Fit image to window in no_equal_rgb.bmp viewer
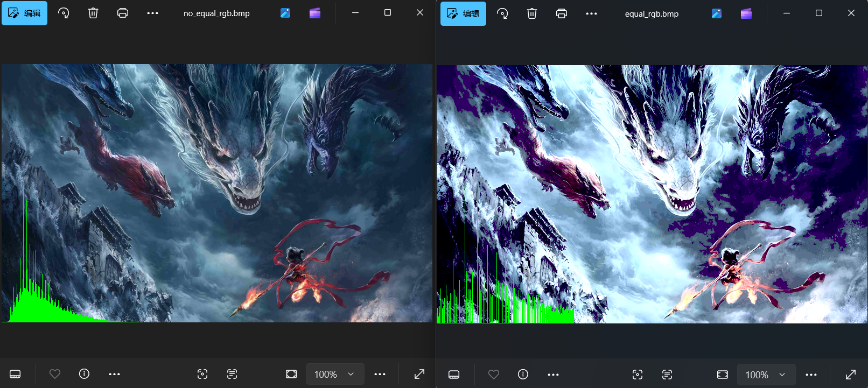Image resolution: width=868 pixels, height=388 pixels. [291, 374]
